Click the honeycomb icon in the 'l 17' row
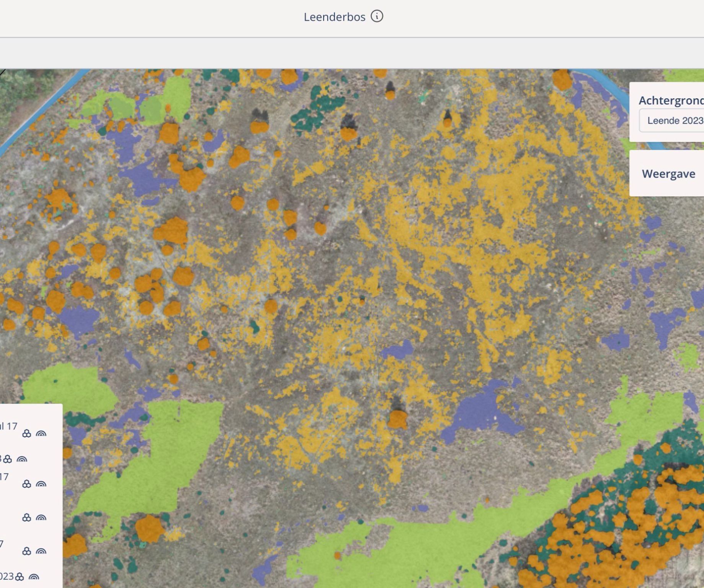 [26, 433]
